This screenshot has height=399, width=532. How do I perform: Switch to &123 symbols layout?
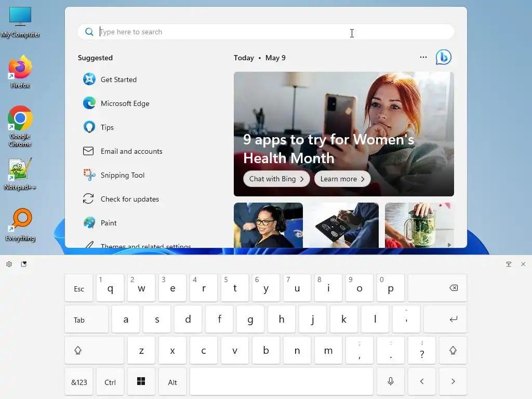click(79, 381)
